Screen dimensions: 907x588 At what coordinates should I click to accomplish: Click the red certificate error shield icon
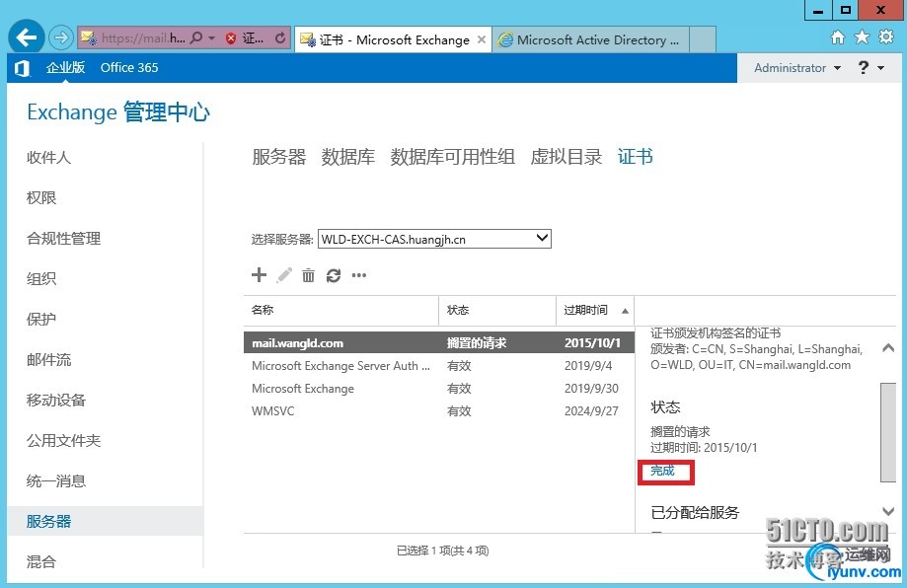pos(231,38)
